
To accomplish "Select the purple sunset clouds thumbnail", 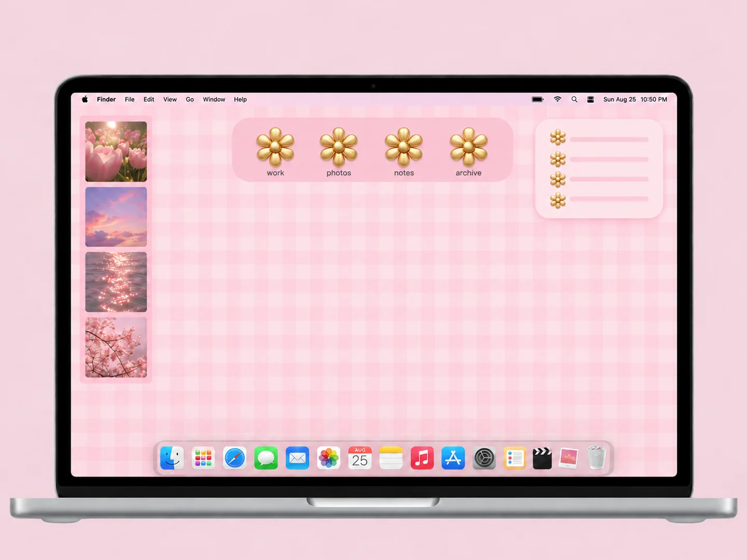I will click(116, 217).
